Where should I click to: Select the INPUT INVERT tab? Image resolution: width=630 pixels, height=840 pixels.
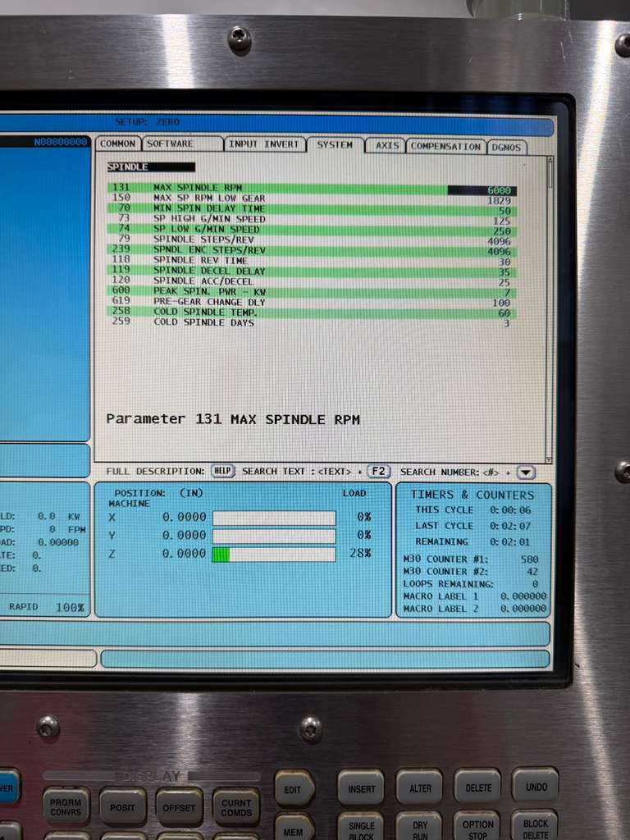[264, 144]
